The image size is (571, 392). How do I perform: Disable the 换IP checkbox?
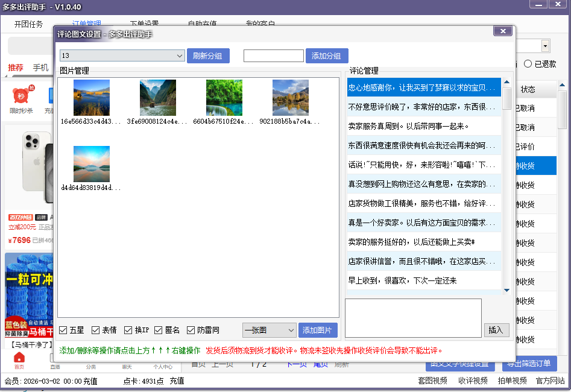[127, 330]
